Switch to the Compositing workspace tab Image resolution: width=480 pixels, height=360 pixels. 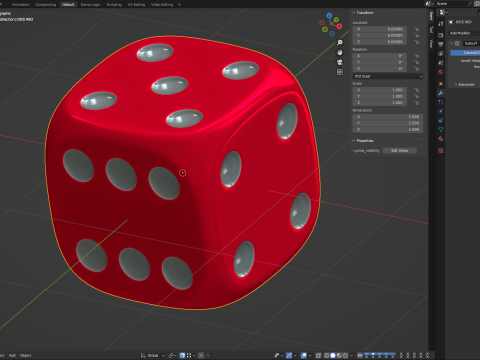(46, 4)
